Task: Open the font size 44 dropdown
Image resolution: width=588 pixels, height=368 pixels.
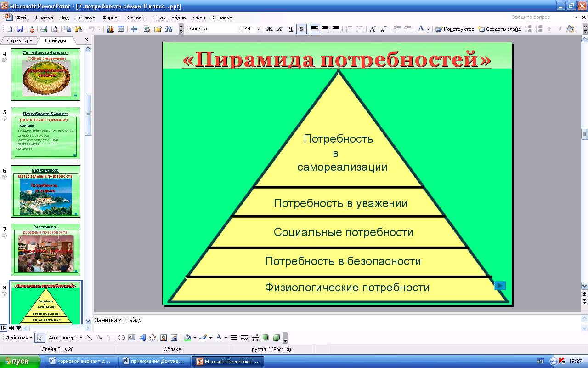Action: point(258,29)
